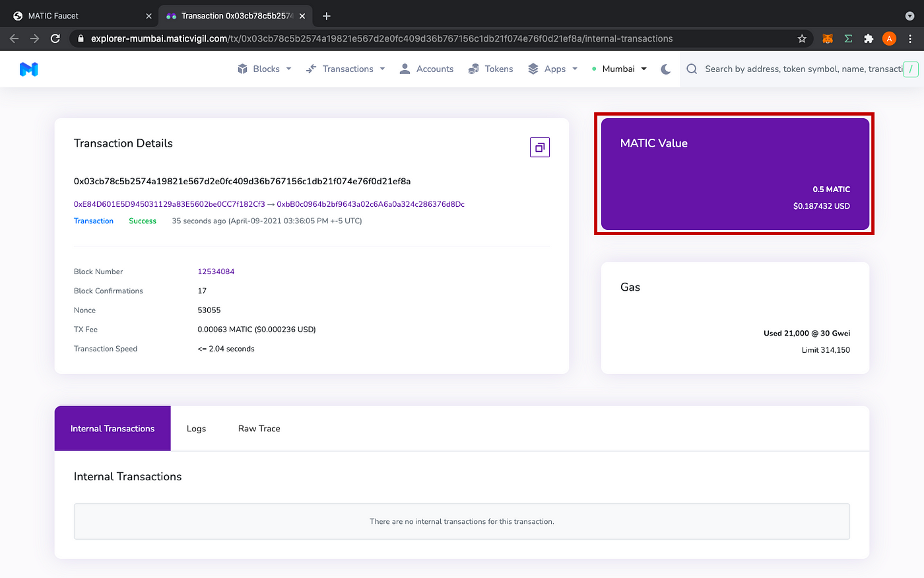This screenshot has height=578, width=924.
Task: Reload the page
Action: pyautogui.click(x=55, y=38)
